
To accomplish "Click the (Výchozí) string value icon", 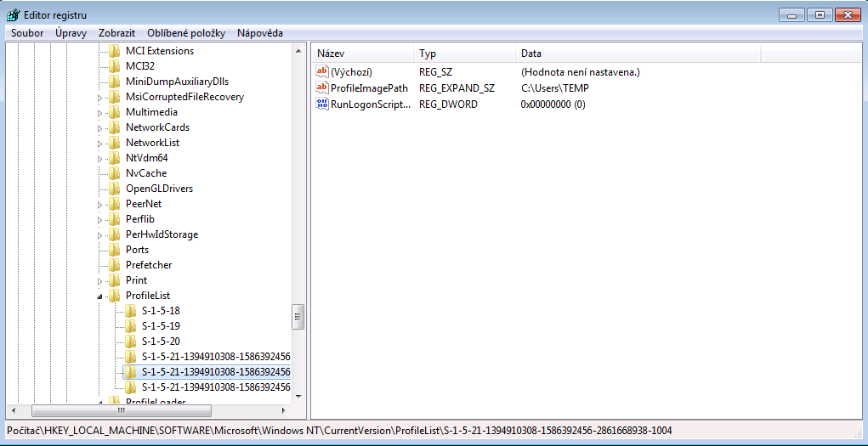I will point(322,72).
